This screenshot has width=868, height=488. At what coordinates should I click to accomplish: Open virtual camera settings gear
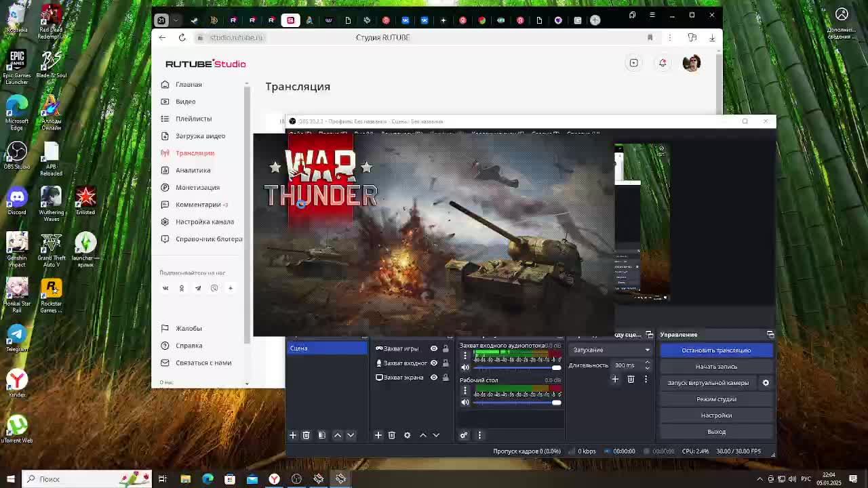[x=766, y=383]
